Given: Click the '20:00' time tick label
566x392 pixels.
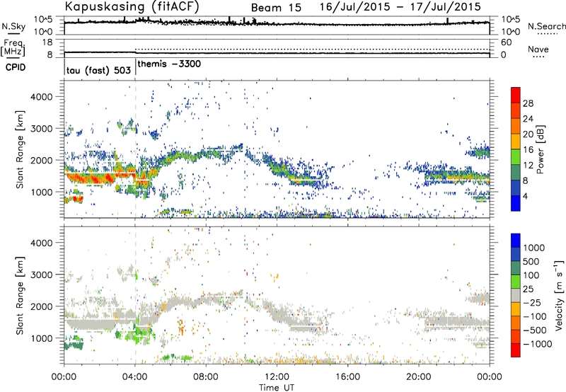Looking at the screenshot, I should (419, 377).
